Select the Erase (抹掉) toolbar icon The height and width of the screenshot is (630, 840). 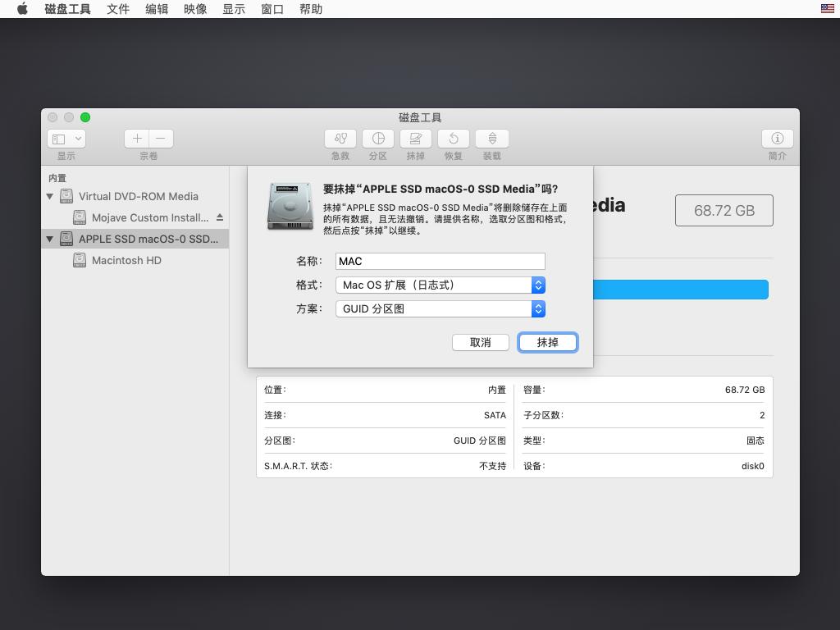[416, 139]
